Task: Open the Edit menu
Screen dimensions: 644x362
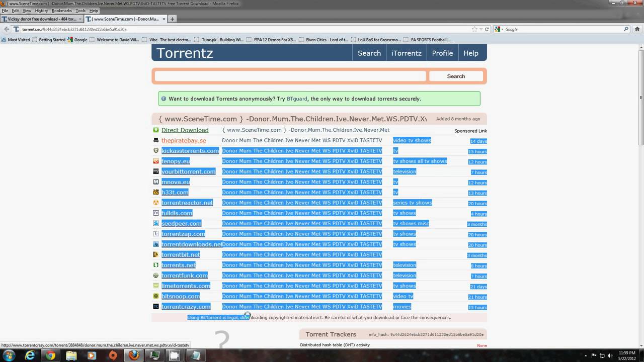Action: [x=16, y=11]
